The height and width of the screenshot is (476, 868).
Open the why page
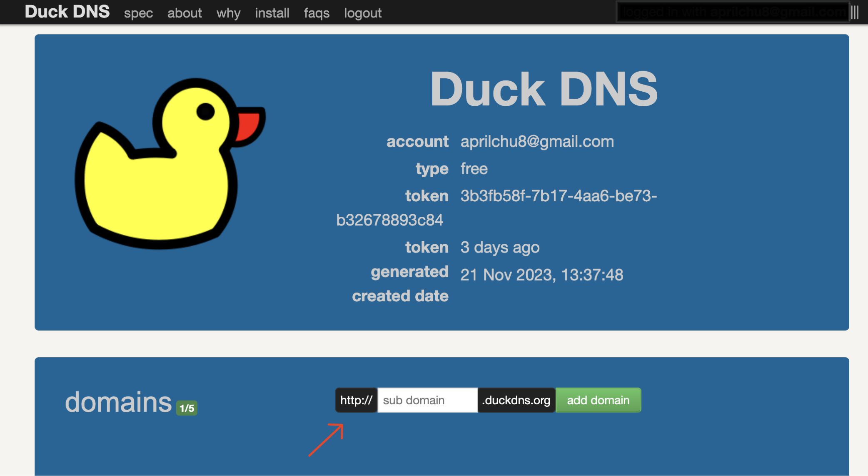point(228,13)
